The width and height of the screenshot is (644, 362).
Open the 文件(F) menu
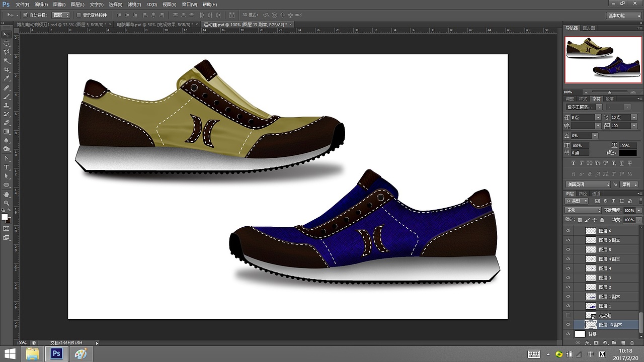coord(22,5)
